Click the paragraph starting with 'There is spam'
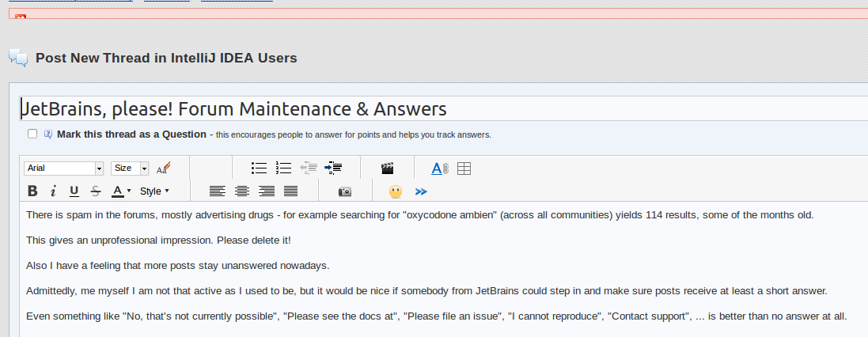 [420, 214]
